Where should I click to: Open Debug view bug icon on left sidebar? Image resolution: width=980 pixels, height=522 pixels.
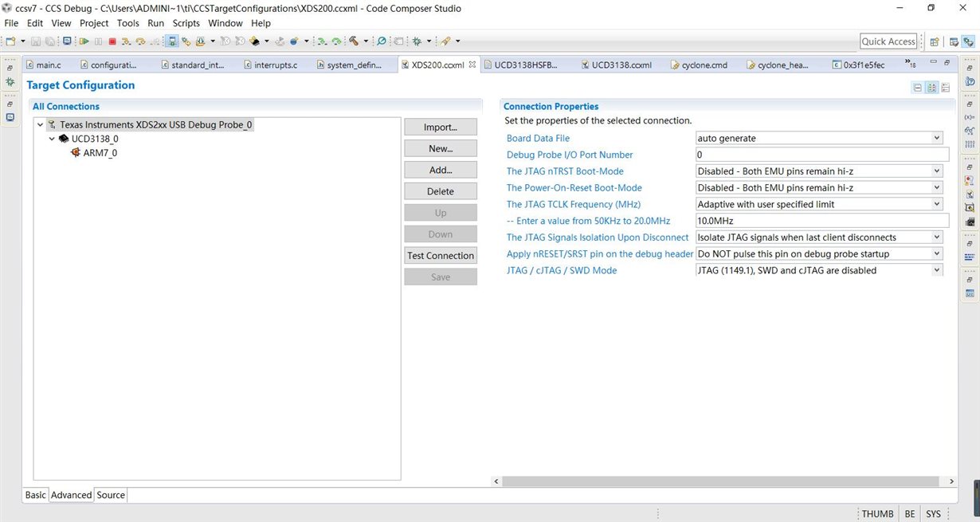[10, 82]
